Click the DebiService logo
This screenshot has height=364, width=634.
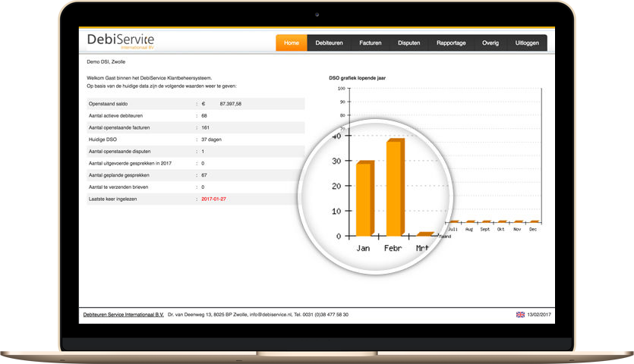tap(120, 41)
